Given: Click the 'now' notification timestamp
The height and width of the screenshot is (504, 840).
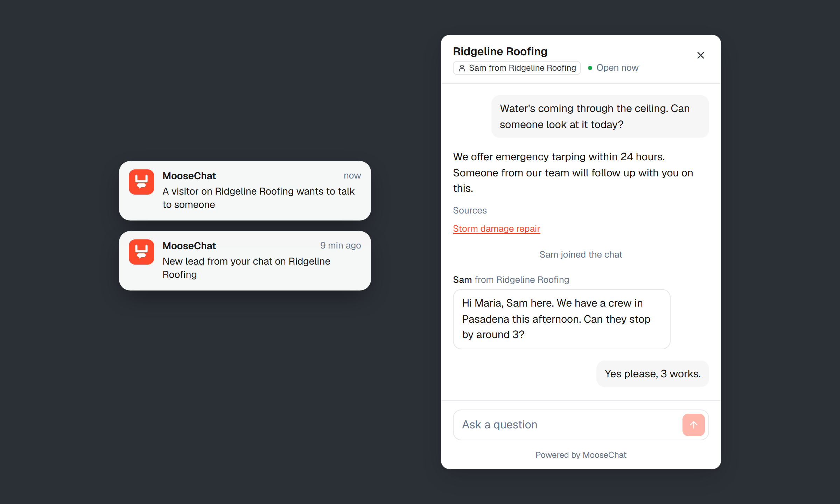Looking at the screenshot, I should click(x=352, y=175).
